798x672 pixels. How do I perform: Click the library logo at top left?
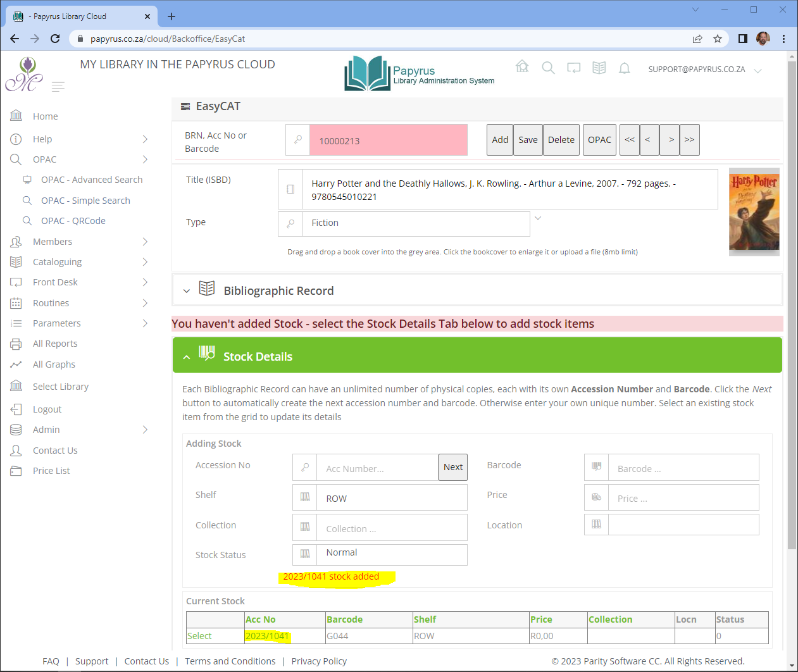(x=24, y=74)
